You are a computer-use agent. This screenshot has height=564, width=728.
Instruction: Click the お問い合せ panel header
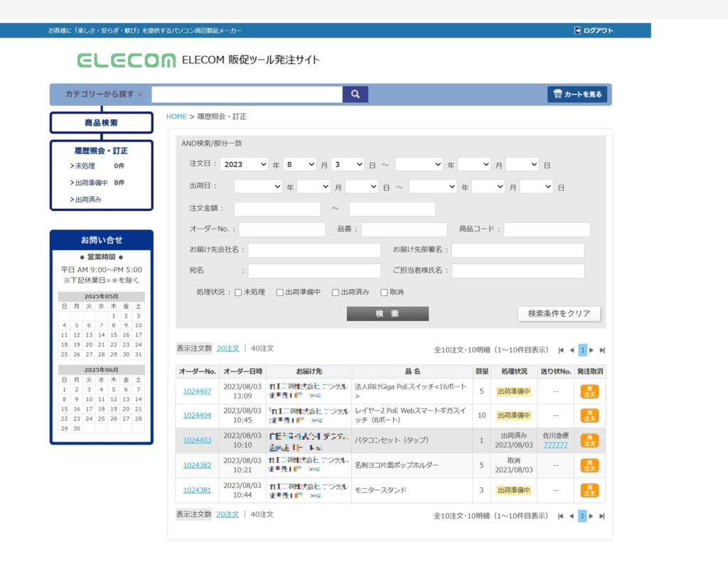coord(101,240)
